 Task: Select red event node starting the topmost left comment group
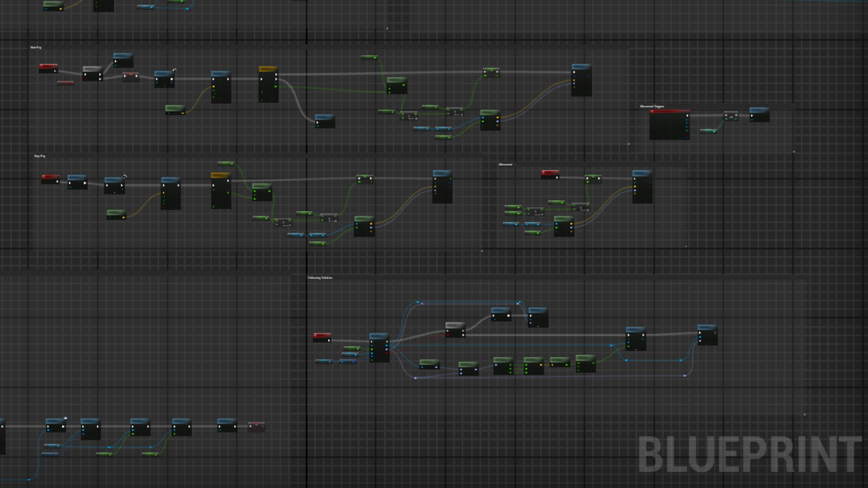48,68
